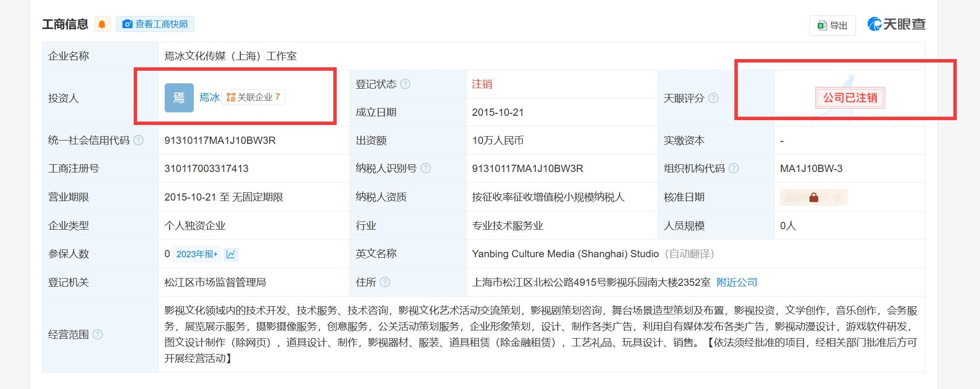The width and height of the screenshot is (980, 389).
Task: Click the 纳税人资质 label
Action: pos(381,197)
